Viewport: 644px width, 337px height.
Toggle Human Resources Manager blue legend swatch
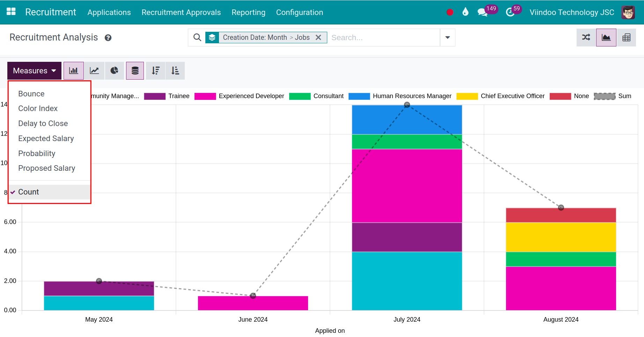[359, 96]
